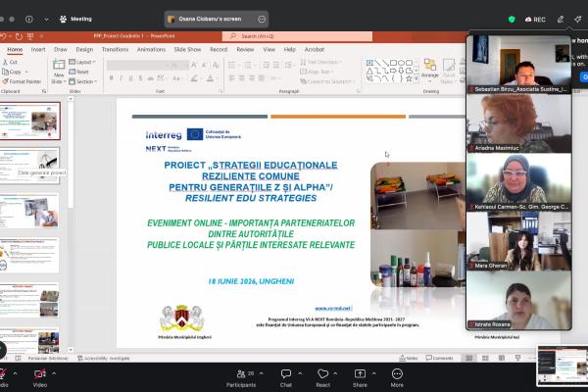Expand the chat options caret

(300, 373)
